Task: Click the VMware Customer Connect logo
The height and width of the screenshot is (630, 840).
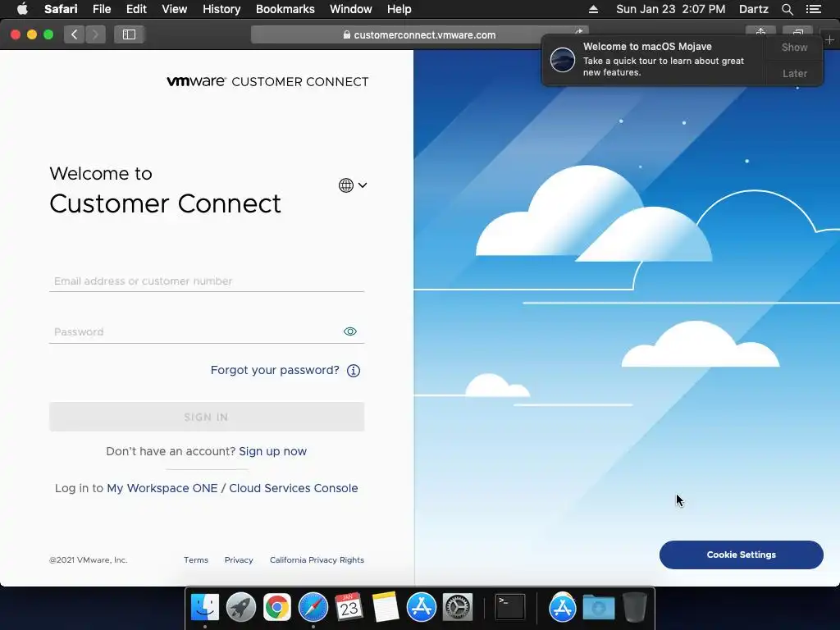Action: tap(268, 81)
